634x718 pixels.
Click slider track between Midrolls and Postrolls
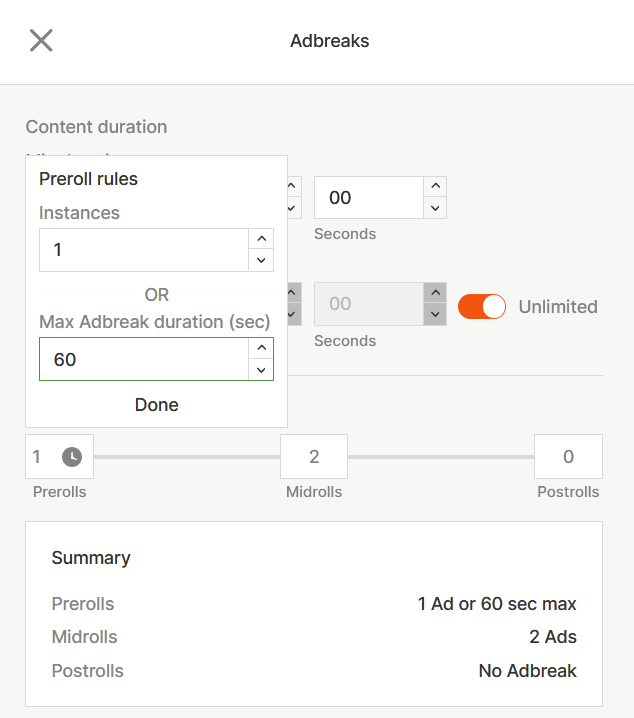tap(441, 457)
